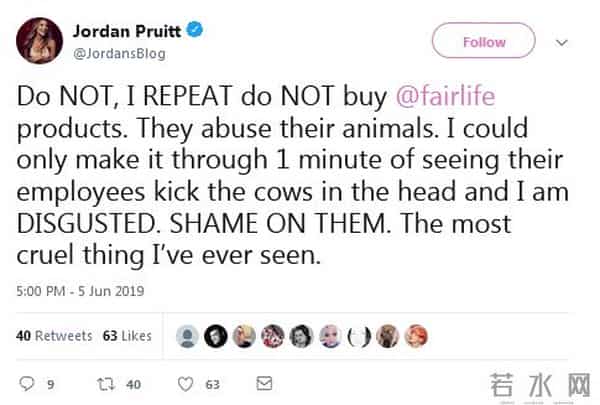The image size is (600, 405).
Task: Open the @JordansBlog handle link
Action: pos(119,54)
